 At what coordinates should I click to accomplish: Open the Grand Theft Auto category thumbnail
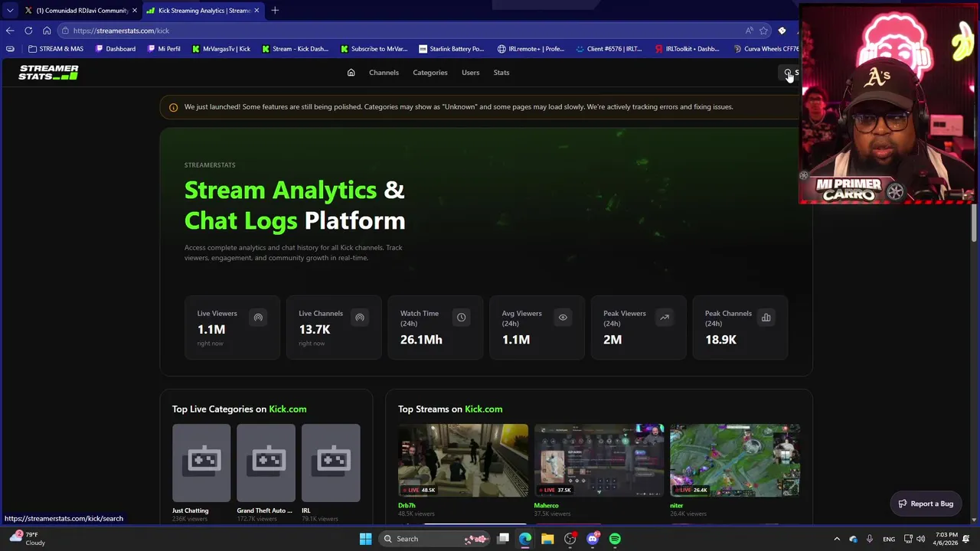pyautogui.click(x=266, y=463)
